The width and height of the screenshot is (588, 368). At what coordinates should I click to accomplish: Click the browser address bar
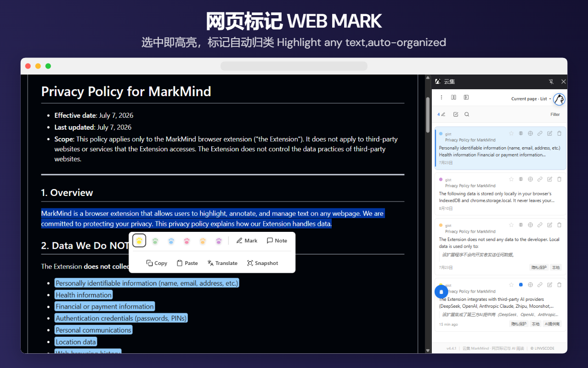(294, 66)
